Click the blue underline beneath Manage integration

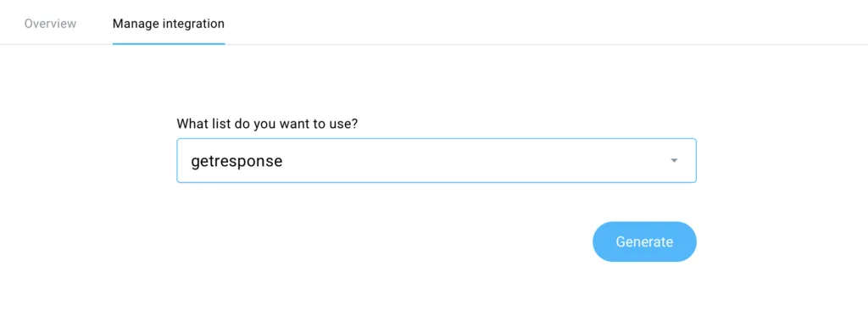[169, 44]
